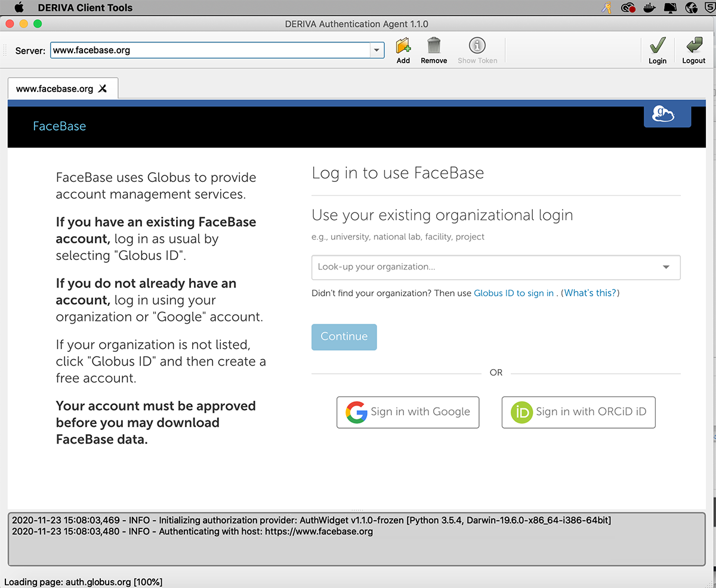Close the www.facebase.org tab with X

point(103,89)
